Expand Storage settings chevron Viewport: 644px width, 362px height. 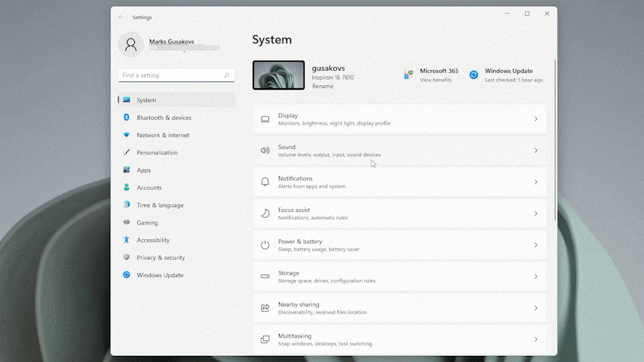536,276
